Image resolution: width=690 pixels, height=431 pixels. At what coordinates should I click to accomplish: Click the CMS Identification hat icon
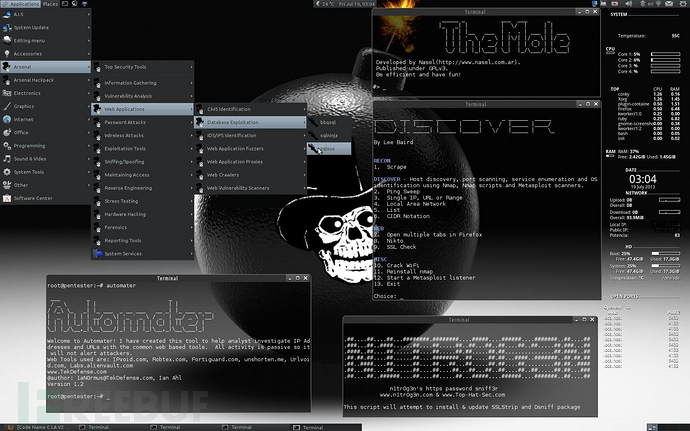[200, 109]
